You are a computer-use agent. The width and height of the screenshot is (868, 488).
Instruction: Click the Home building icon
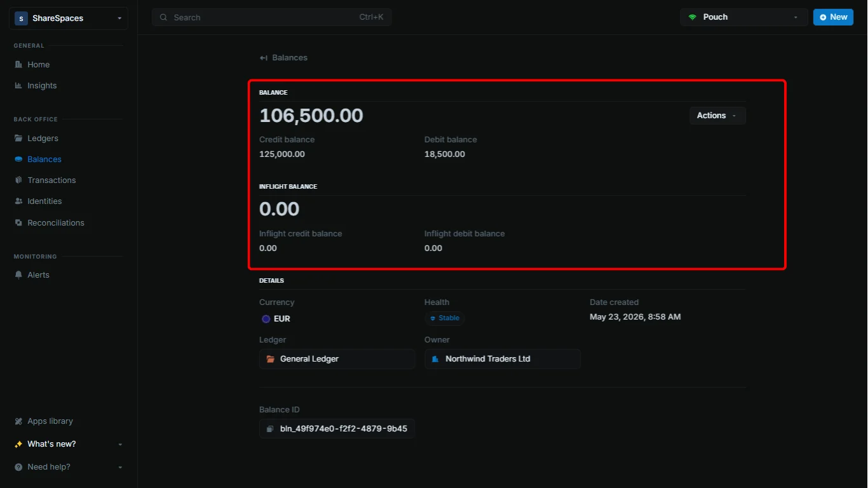pyautogui.click(x=18, y=64)
